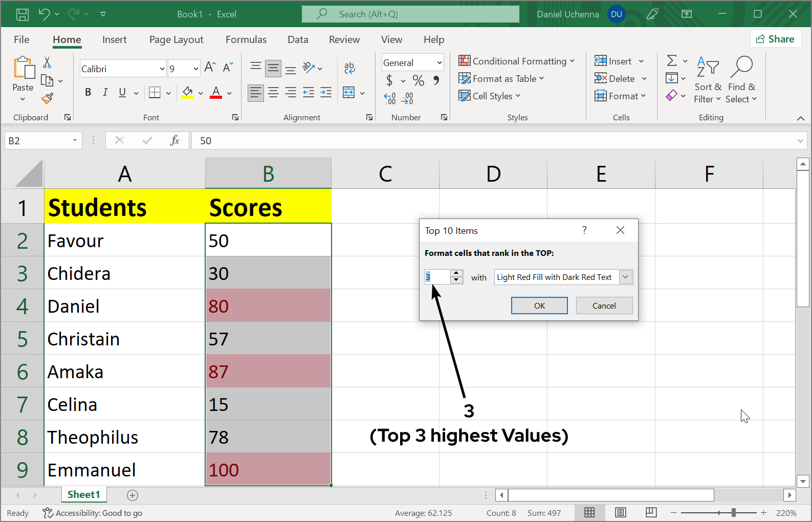Open the font size dropdown
The height and width of the screenshot is (522, 812).
tap(196, 69)
